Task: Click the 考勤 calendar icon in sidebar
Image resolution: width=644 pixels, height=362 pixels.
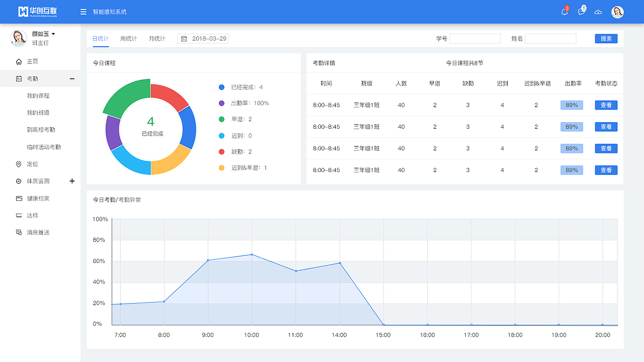Action: click(x=19, y=79)
